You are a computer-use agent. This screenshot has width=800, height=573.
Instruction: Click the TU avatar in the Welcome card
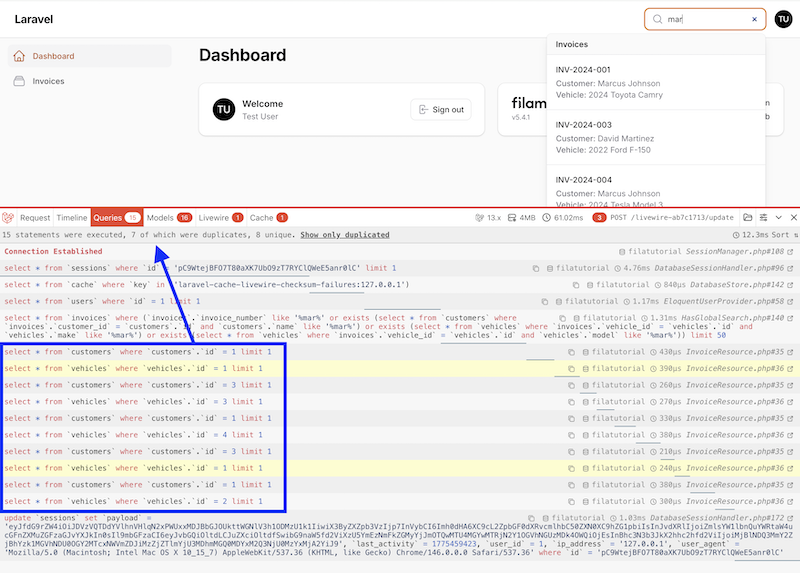223,109
